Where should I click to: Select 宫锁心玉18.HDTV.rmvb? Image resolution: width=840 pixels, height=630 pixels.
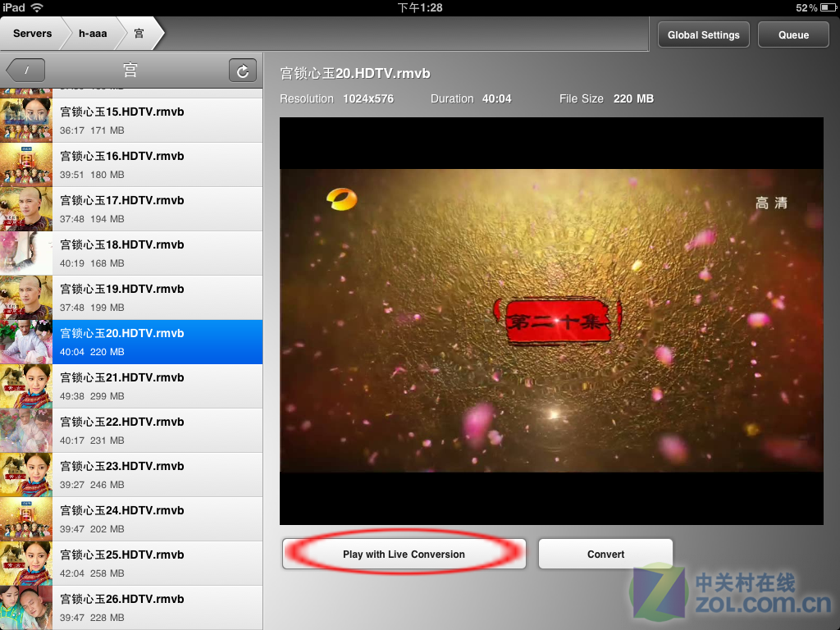pos(131,253)
